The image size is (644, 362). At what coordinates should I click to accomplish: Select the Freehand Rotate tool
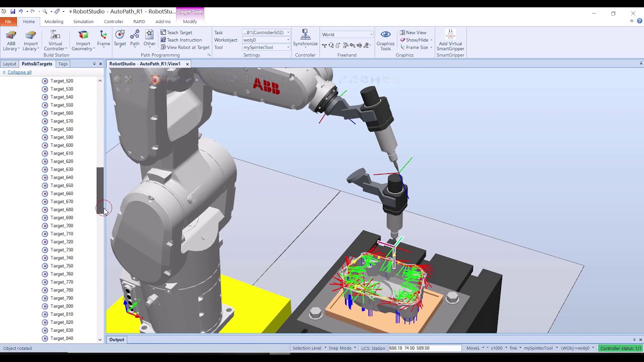click(332, 46)
